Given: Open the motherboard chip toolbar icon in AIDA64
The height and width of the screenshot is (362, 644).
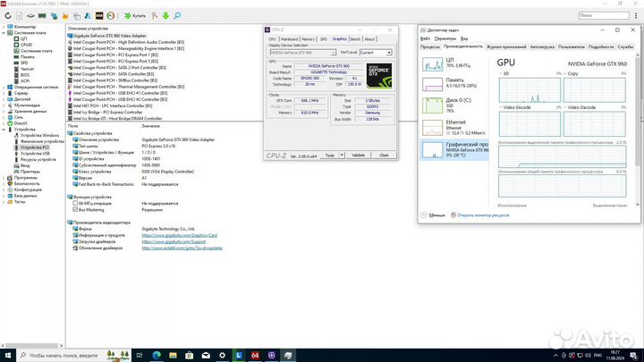Looking at the screenshot, I should [30, 15].
